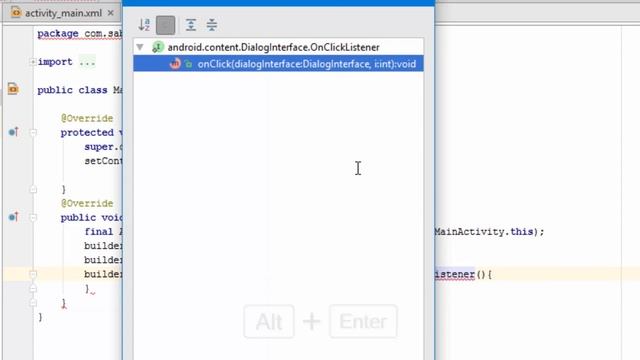The image size is (640, 360).
Task: Collapse the builder line fold toggle
Action: (33, 274)
